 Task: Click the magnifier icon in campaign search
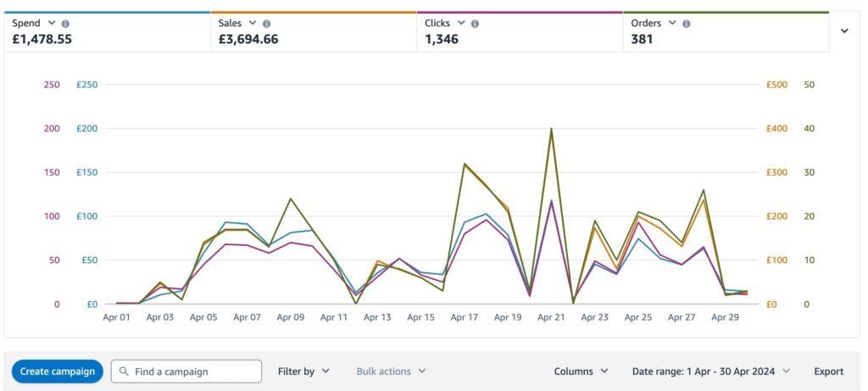point(125,371)
